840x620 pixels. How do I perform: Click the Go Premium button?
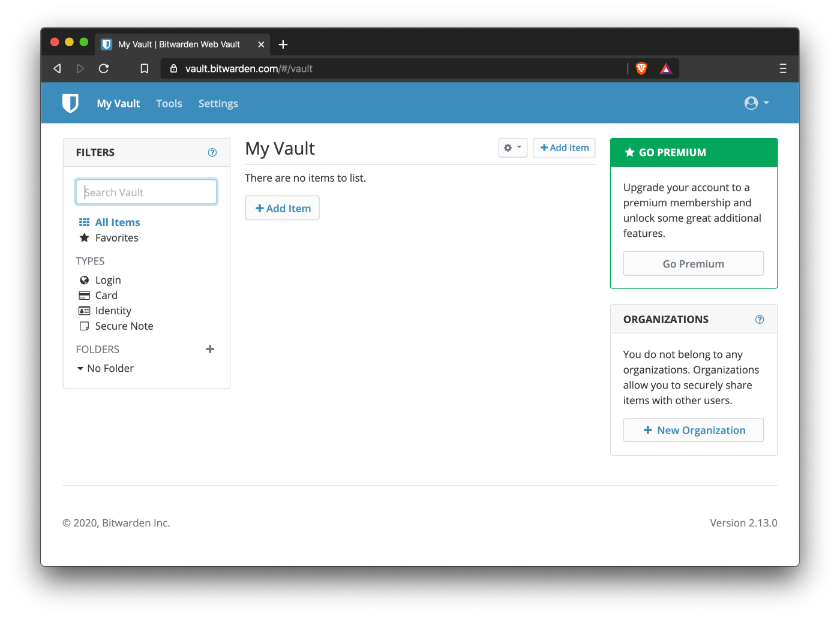pos(694,264)
